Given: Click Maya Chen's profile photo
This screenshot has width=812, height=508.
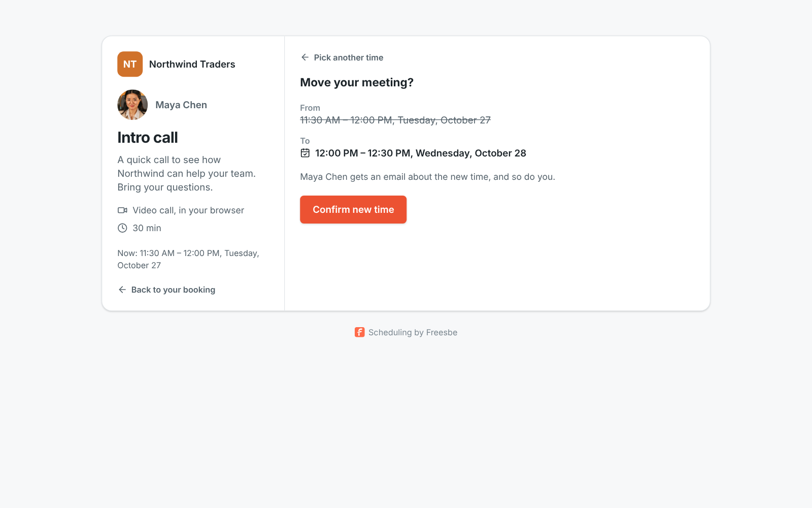Looking at the screenshot, I should tap(132, 105).
